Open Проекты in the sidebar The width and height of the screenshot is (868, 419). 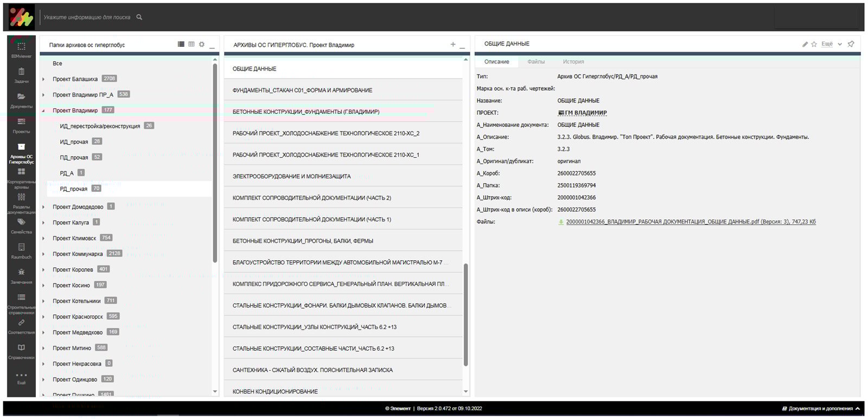[x=21, y=125]
